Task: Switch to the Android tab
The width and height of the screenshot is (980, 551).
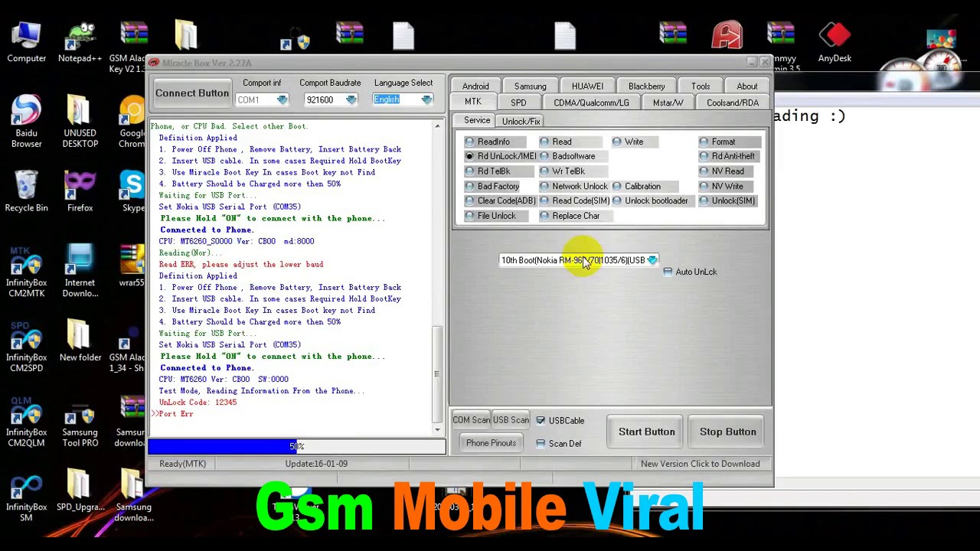Action: [x=475, y=86]
